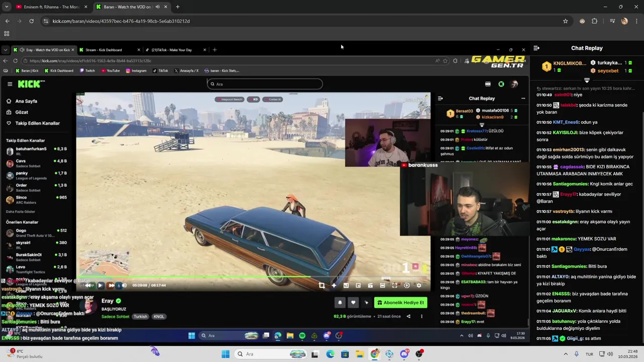Open the tab search dropdown in Chrome
Viewport: 644px width, 362px height.
tap(7, 7)
